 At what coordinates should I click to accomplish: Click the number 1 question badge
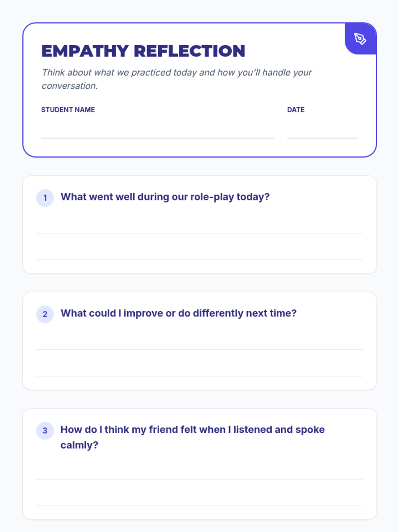coord(45,198)
